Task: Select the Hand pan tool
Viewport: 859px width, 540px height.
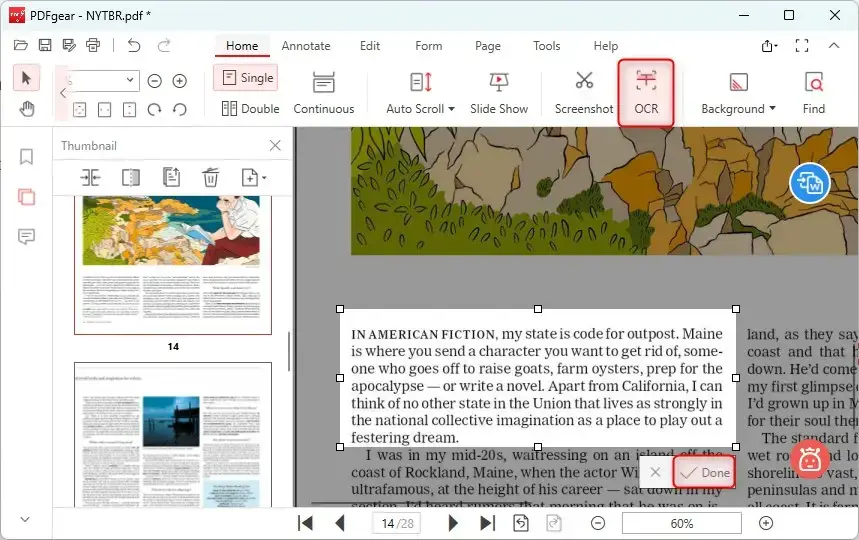Action: pyautogui.click(x=27, y=109)
